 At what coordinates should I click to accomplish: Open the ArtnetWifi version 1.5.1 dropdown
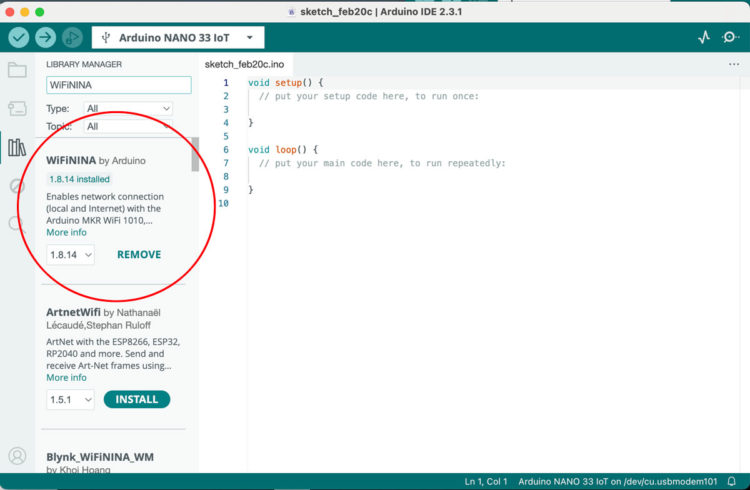coord(70,400)
